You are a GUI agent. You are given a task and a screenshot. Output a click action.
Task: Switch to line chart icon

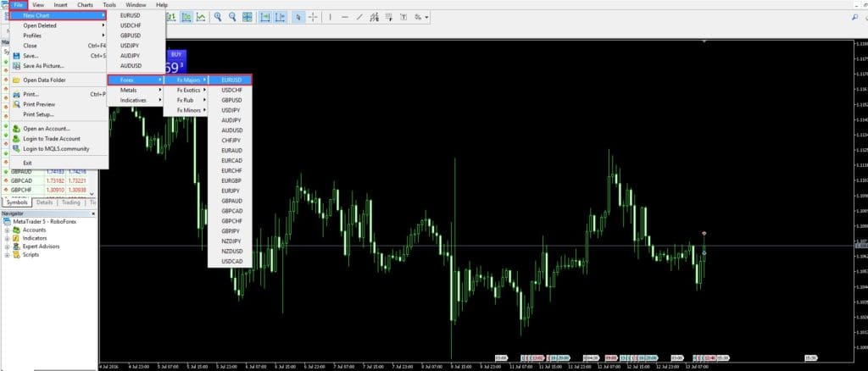[x=200, y=17]
